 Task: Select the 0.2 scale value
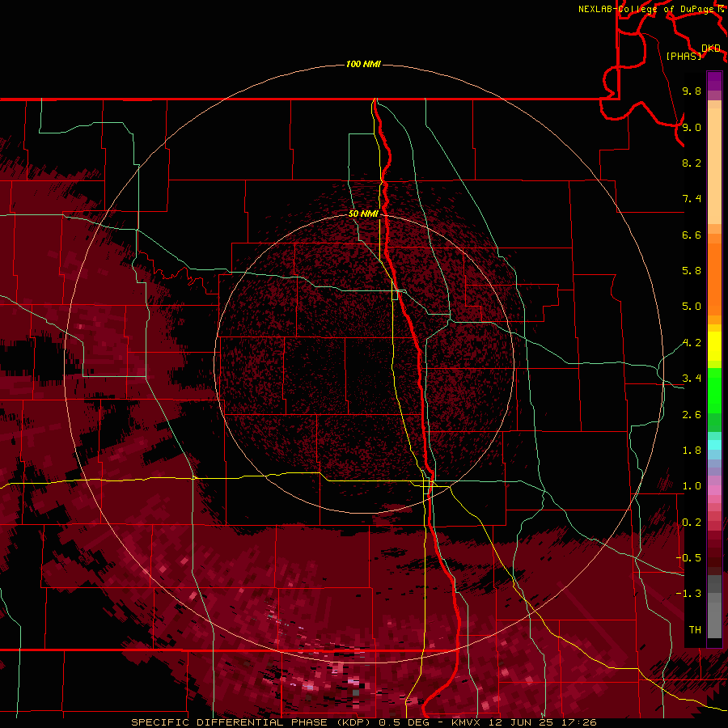692,523
